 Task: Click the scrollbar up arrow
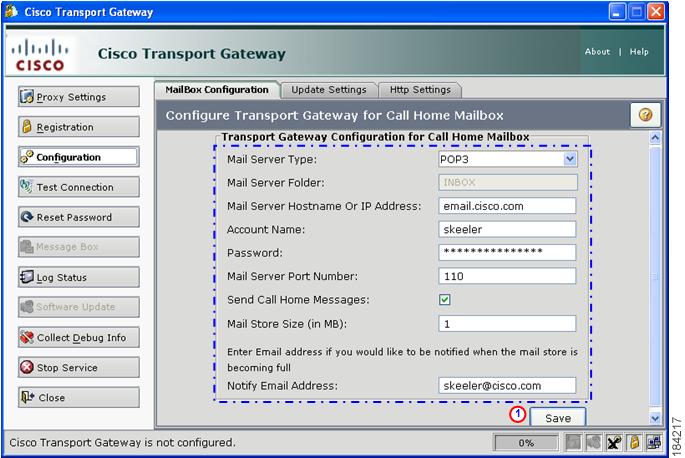click(655, 138)
